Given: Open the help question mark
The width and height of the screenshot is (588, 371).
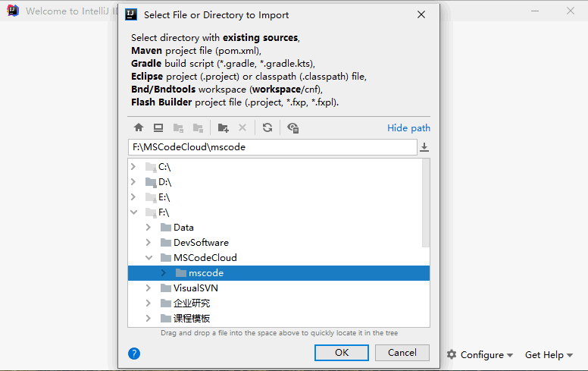Looking at the screenshot, I should (x=134, y=354).
